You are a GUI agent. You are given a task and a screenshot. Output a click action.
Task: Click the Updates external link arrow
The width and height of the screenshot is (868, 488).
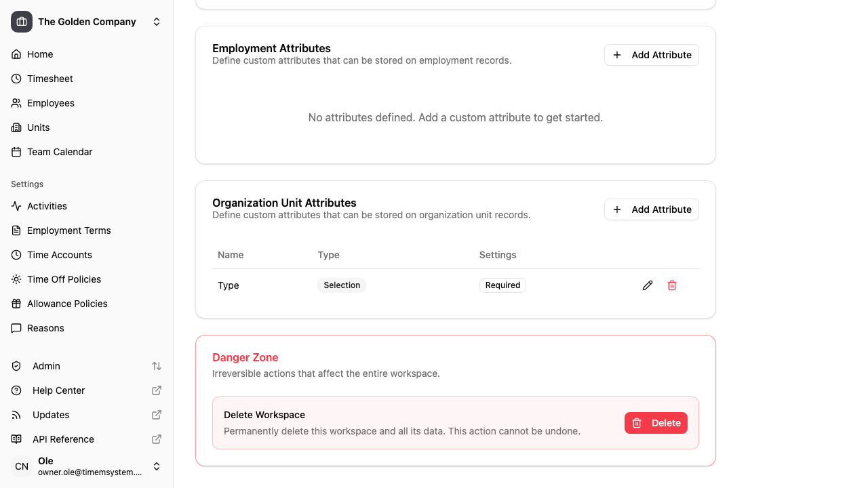pyautogui.click(x=156, y=415)
